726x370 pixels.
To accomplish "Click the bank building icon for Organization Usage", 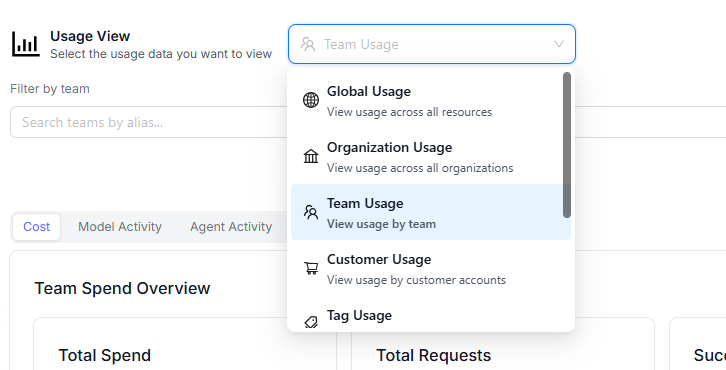I will coord(311,156).
